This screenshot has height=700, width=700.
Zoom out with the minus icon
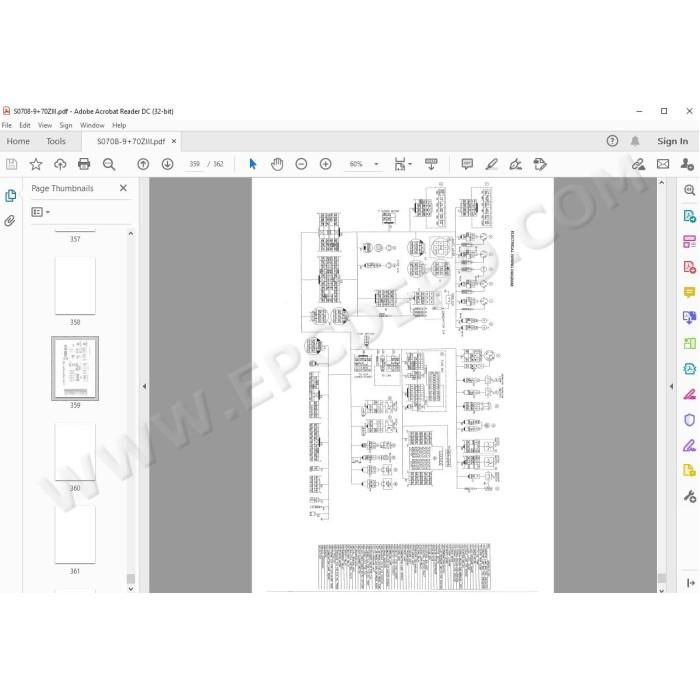click(301, 164)
